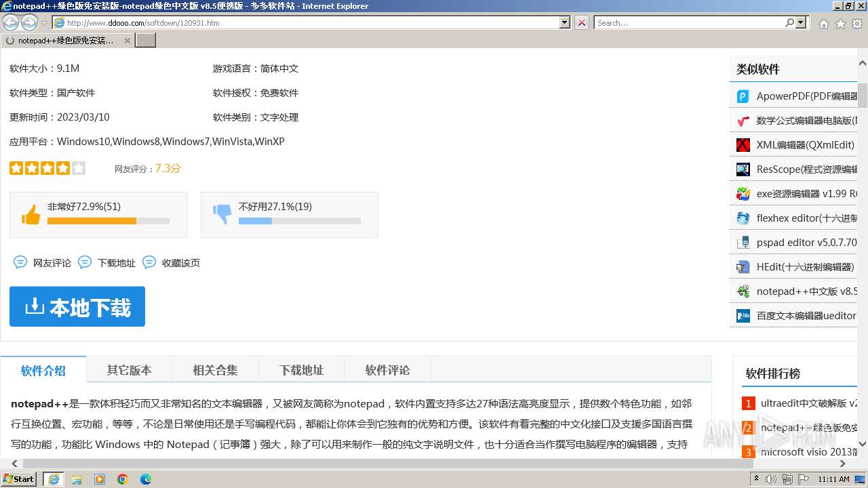This screenshot has height=488, width=868.
Task: Vote with the blue thumbs-down icon
Action: [x=222, y=215]
